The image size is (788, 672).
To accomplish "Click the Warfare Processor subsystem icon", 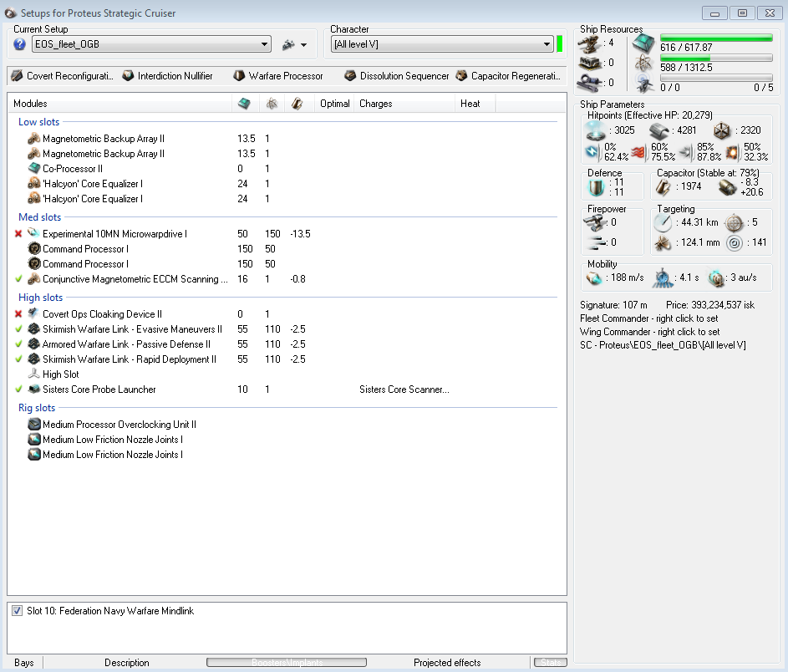I will tap(239, 76).
